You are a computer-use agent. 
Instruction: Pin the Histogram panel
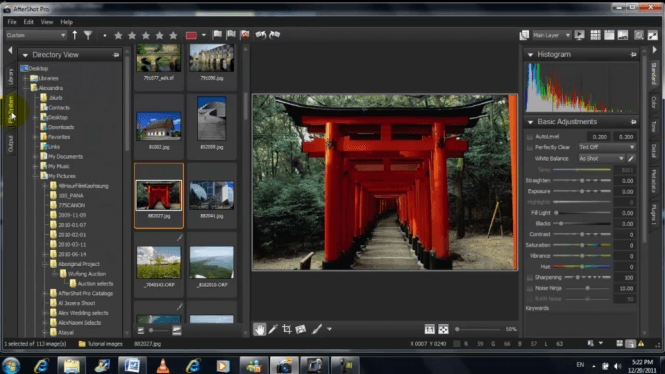tap(633, 55)
